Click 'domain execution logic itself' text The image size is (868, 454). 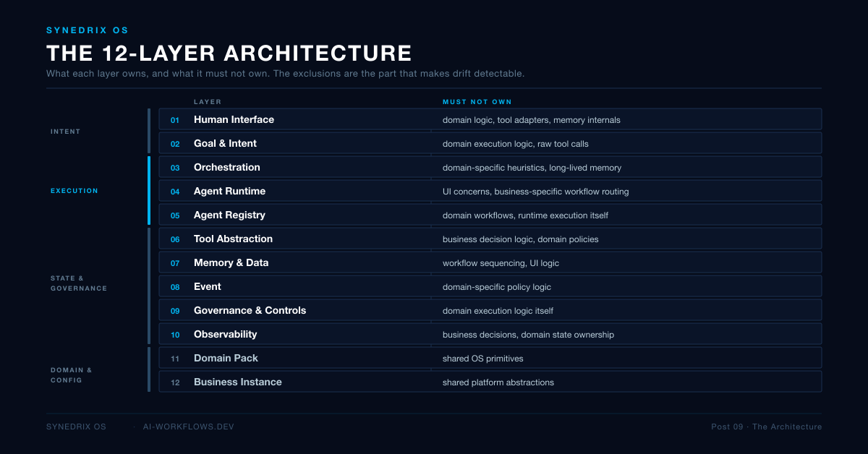(x=498, y=311)
